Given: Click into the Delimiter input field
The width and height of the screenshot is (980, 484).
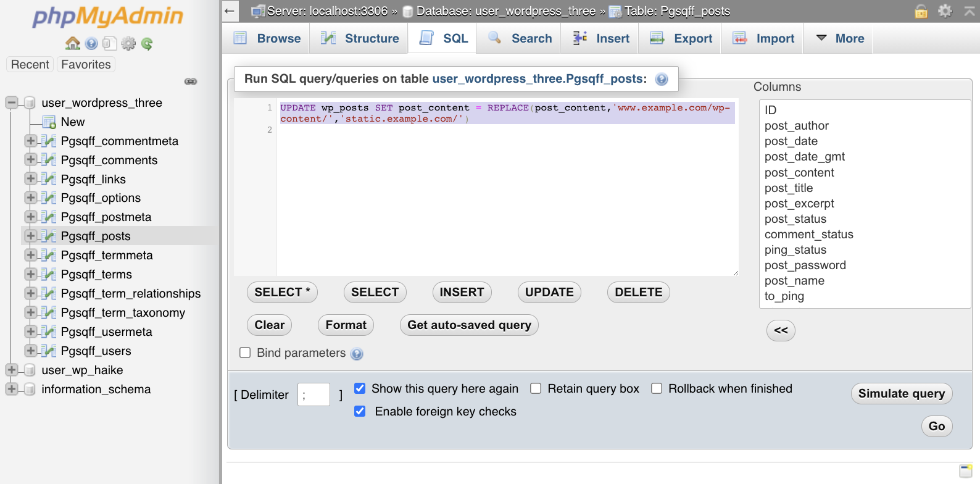Looking at the screenshot, I should 314,394.
